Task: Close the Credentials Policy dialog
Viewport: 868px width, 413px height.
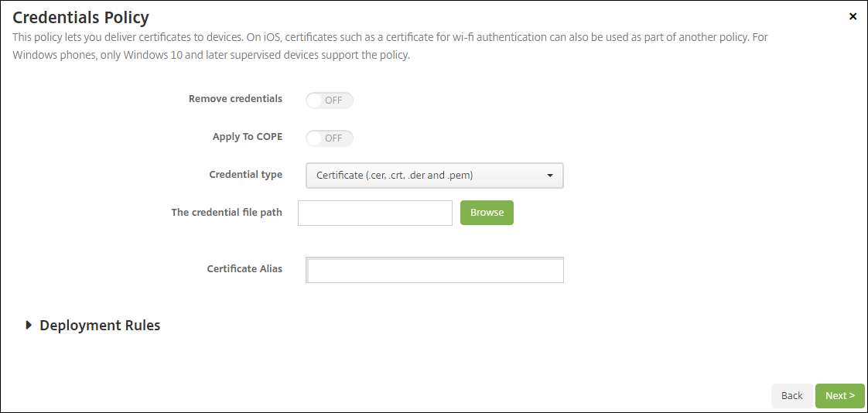Action: tap(853, 16)
